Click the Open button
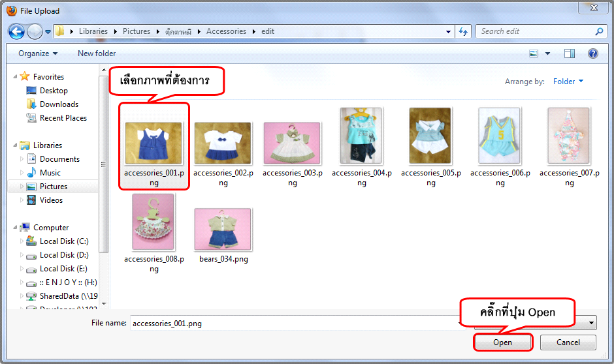 tap(503, 342)
